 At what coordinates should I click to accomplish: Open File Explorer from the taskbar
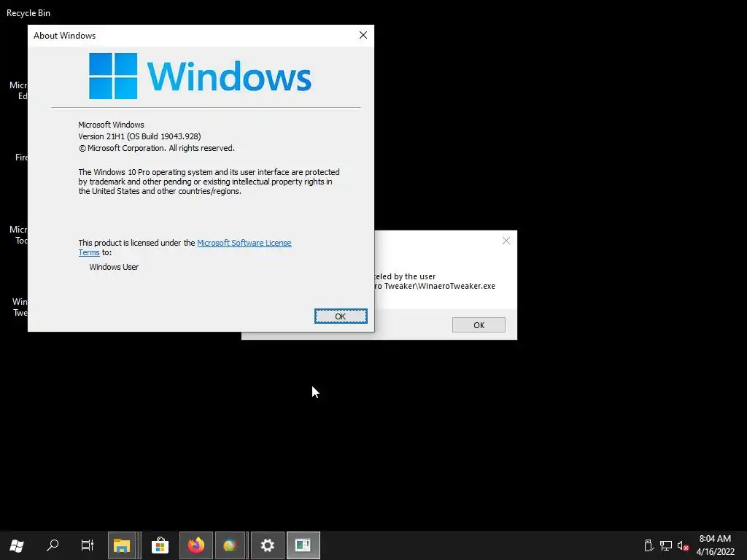click(122, 545)
